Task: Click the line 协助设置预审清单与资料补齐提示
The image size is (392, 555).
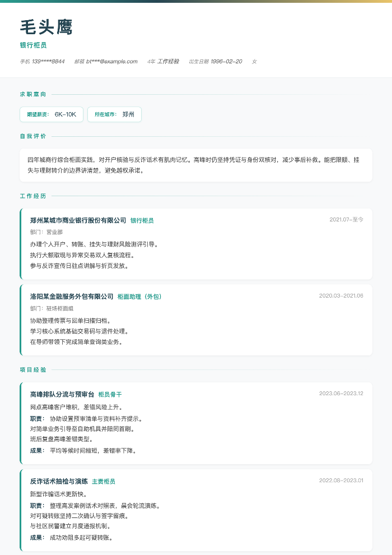Action: [96, 419]
